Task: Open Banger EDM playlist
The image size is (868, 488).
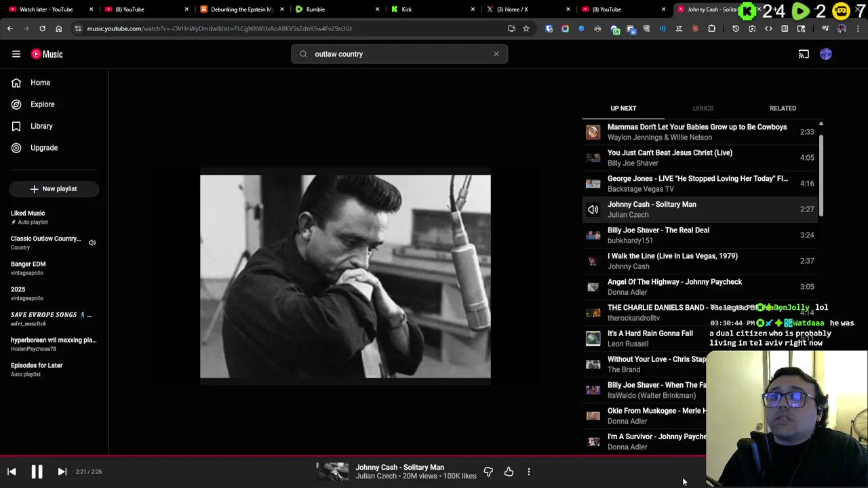Action: [54, 268]
